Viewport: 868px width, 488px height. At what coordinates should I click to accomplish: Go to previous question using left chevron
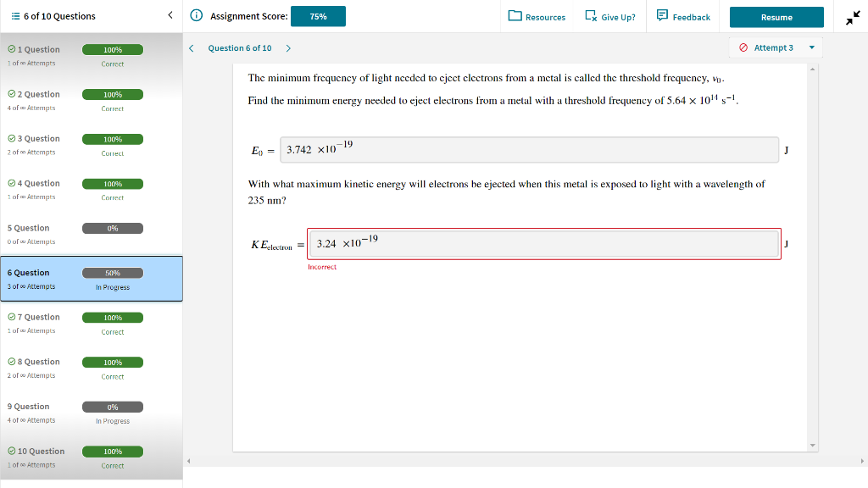pyautogui.click(x=190, y=47)
